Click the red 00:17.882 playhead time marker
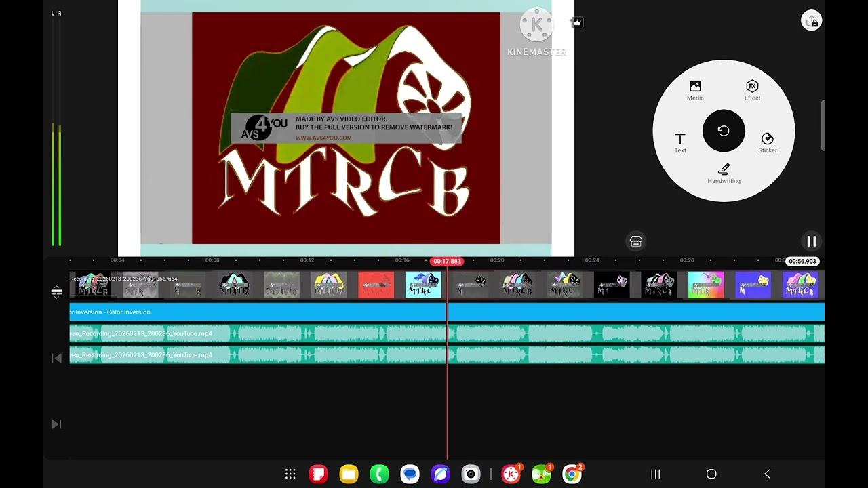 point(447,261)
